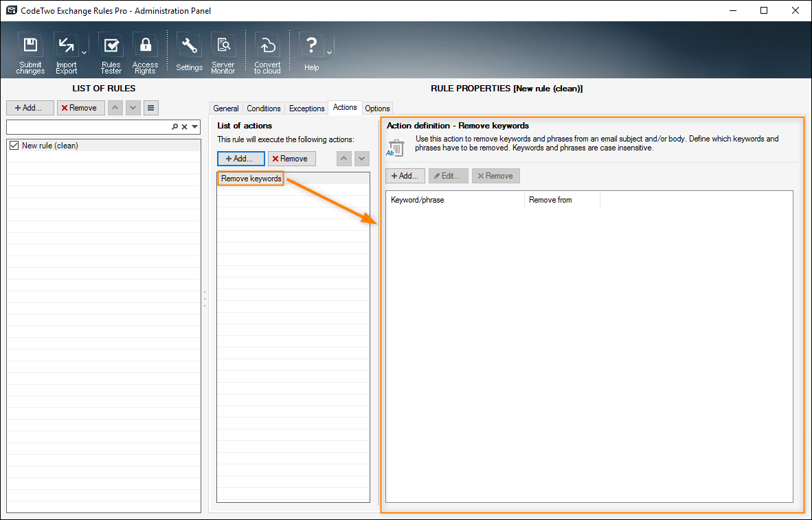Expand the Help dropdown arrow
The image size is (812, 520).
click(329, 53)
